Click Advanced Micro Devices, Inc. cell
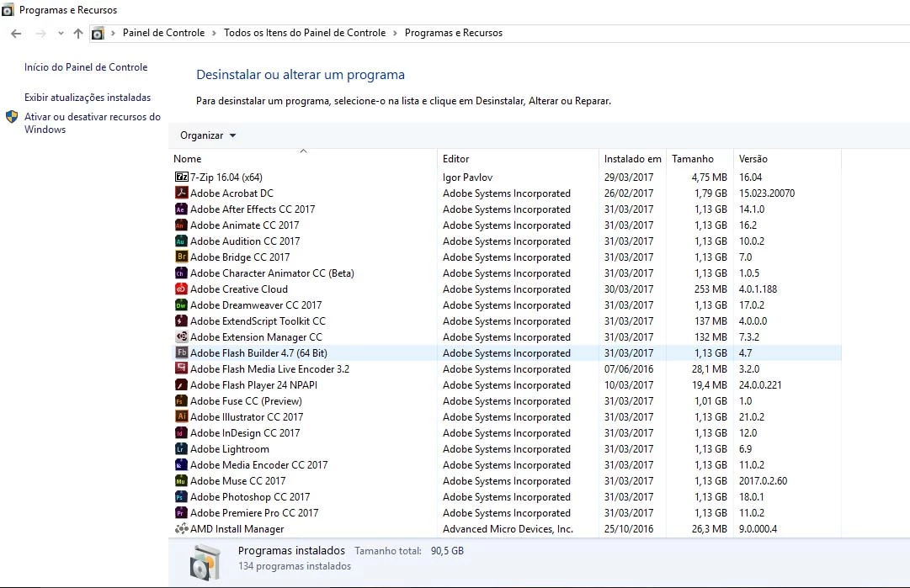The image size is (910, 588). pos(508,529)
